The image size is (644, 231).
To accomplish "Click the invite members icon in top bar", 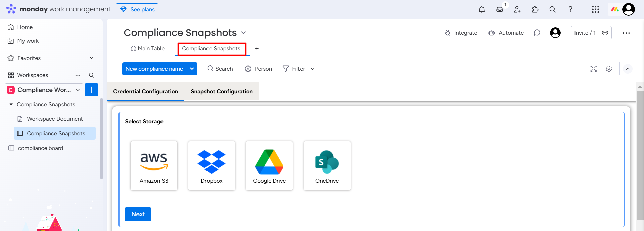I will point(517,9).
